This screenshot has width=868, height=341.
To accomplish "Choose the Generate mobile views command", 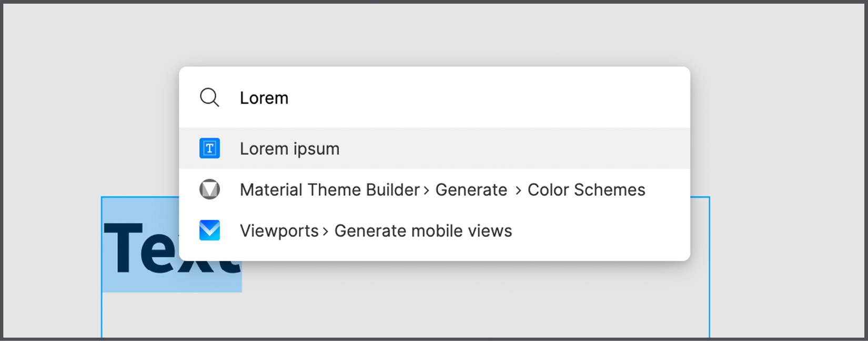I will [423, 230].
